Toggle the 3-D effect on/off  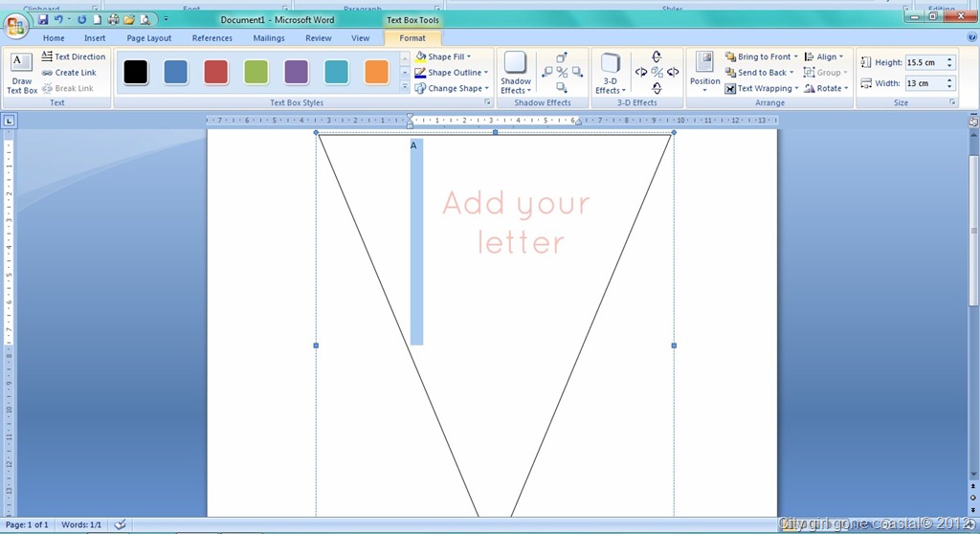point(657,73)
